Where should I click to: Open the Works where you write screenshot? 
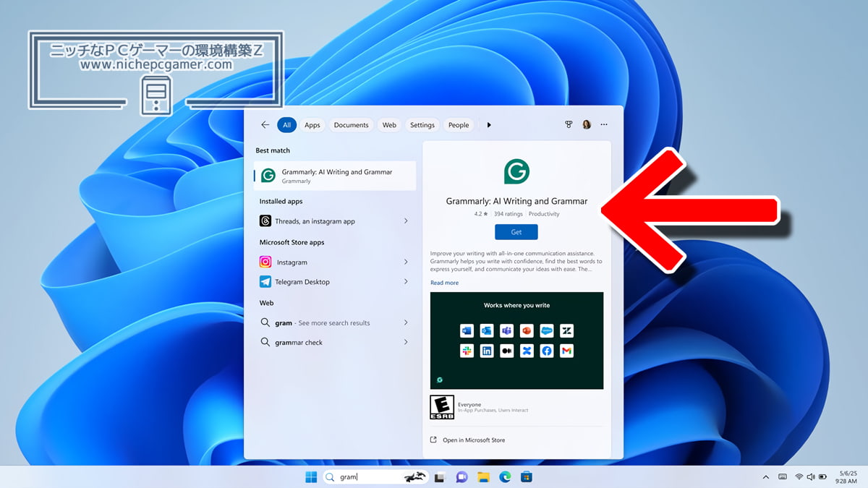[x=516, y=341]
